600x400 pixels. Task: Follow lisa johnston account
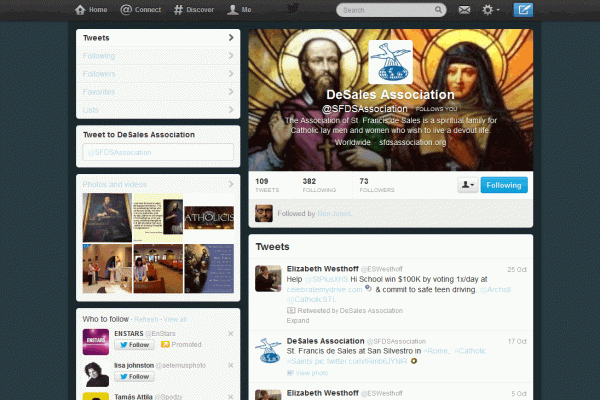[134, 377]
